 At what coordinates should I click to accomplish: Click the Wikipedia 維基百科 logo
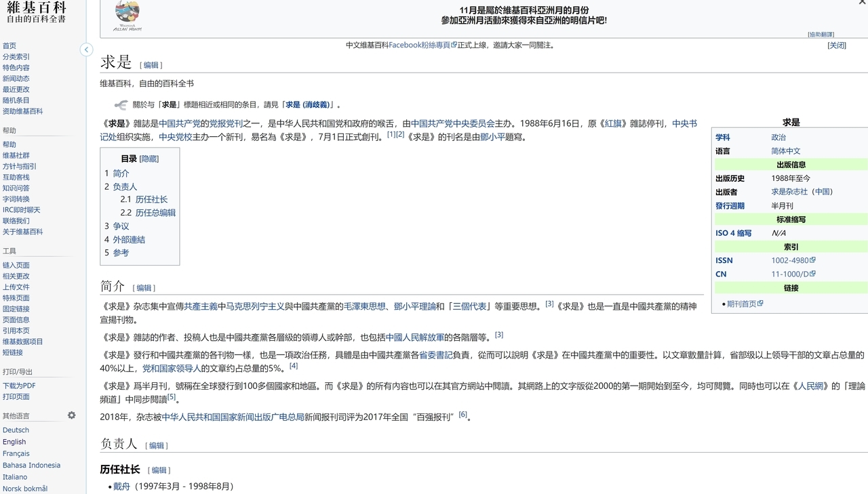(x=37, y=12)
